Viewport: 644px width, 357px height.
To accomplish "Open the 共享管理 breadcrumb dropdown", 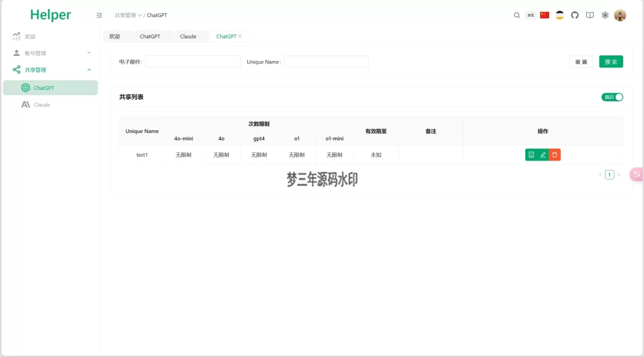I will tap(128, 15).
